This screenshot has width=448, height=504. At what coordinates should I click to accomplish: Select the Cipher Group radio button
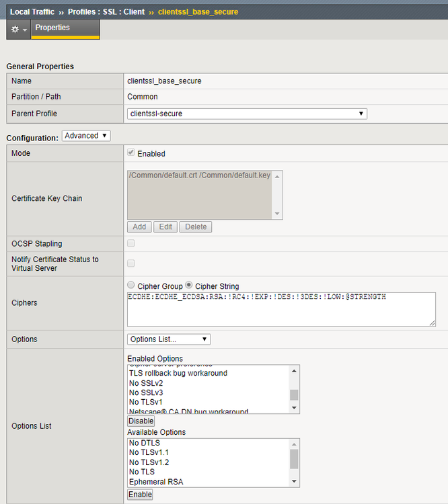[x=131, y=286]
